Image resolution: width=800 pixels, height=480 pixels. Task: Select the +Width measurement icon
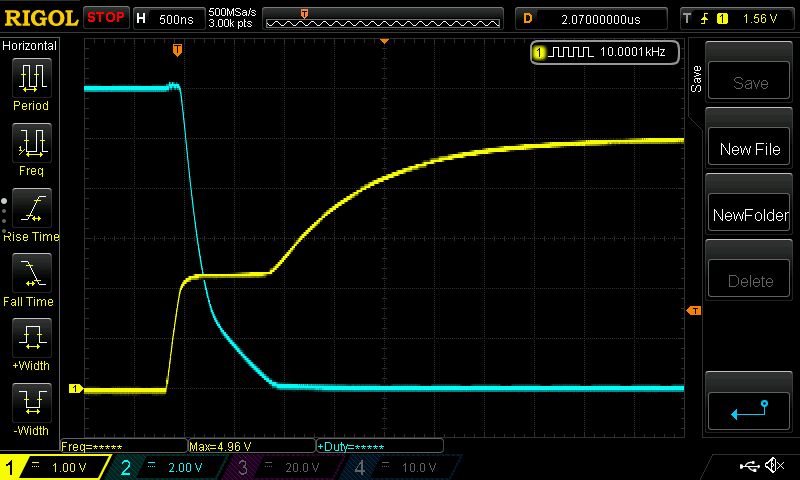(32, 338)
